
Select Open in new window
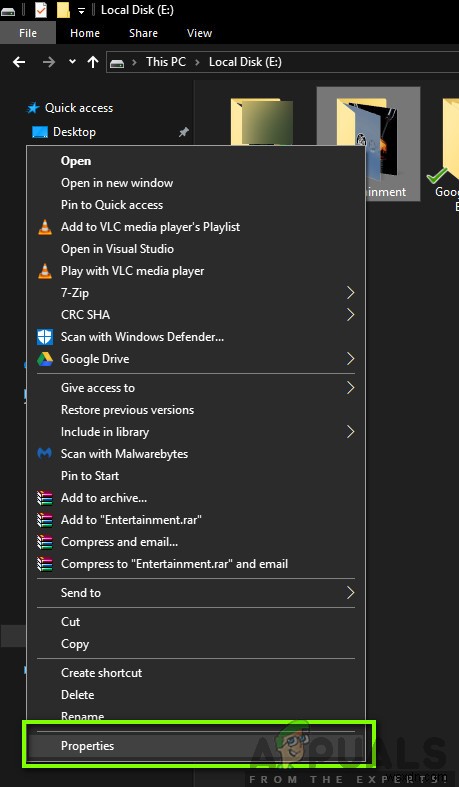point(117,183)
